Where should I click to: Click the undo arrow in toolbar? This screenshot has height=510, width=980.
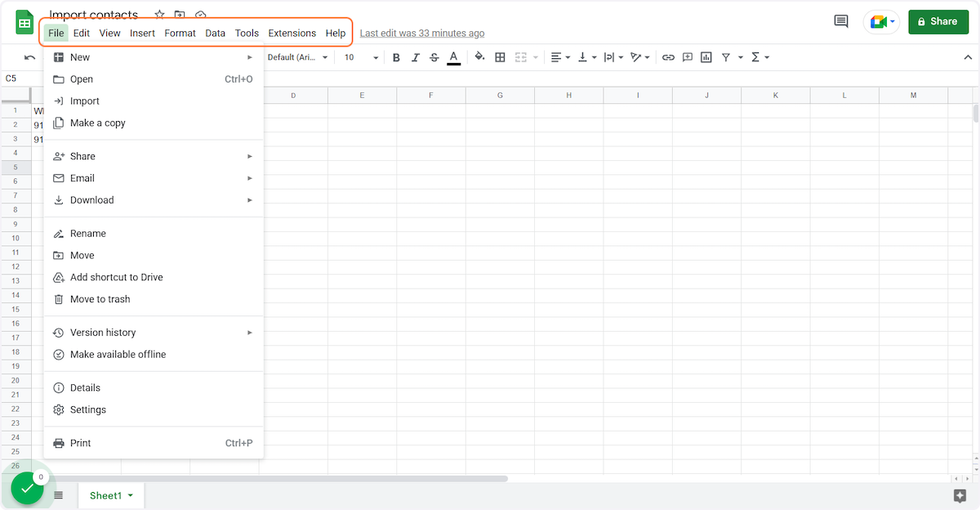click(30, 57)
